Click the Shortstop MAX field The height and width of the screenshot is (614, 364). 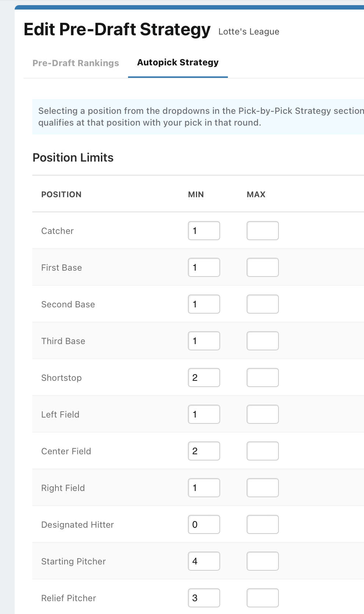[x=263, y=378]
